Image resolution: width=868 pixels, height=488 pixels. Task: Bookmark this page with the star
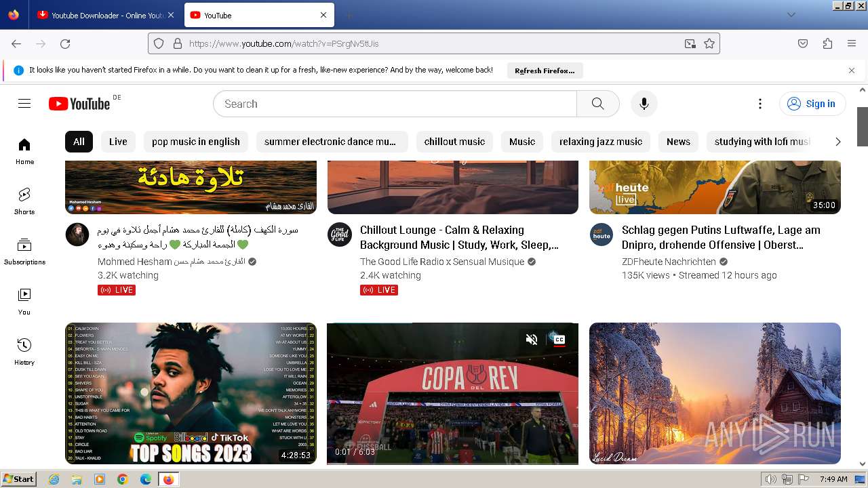[x=709, y=43]
